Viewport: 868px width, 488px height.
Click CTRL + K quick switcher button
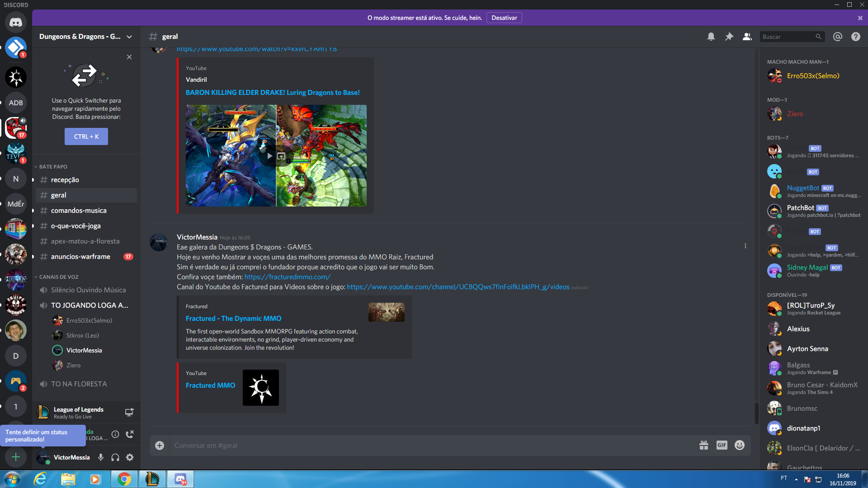86,136
